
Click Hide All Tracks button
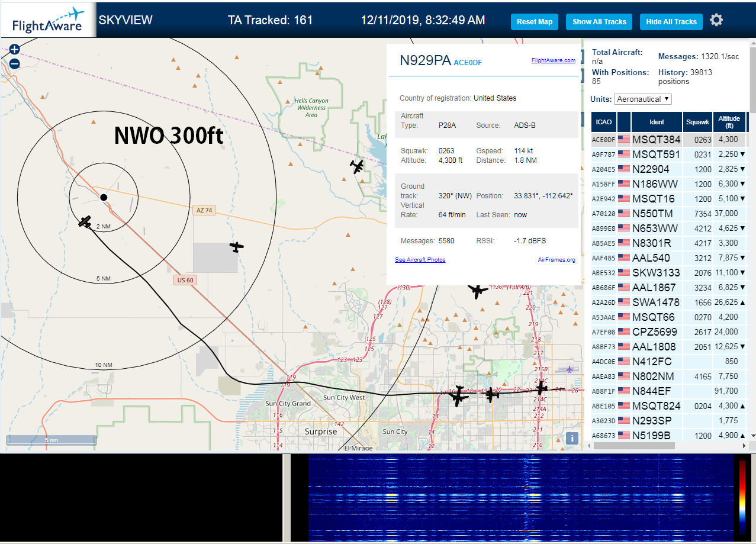tap(671, 22)
